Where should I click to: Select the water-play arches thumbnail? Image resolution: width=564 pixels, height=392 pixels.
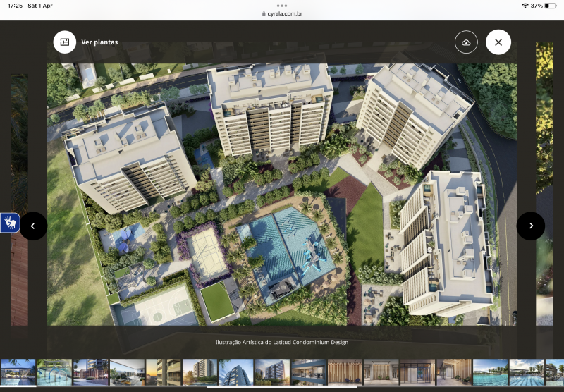55,372
